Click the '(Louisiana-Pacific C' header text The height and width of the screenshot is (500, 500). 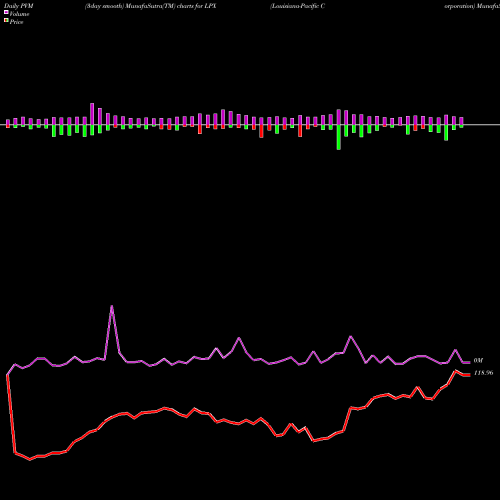tap(297, 6)
